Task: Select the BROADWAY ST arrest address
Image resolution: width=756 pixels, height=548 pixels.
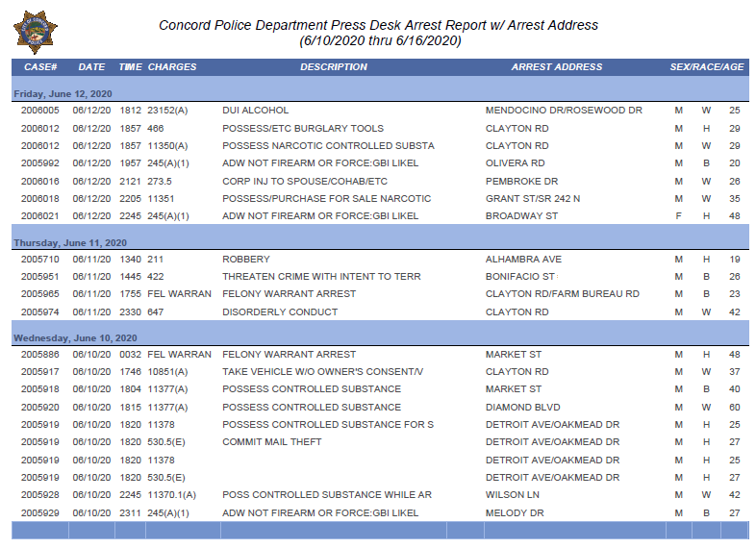Action: coord(521,216)
